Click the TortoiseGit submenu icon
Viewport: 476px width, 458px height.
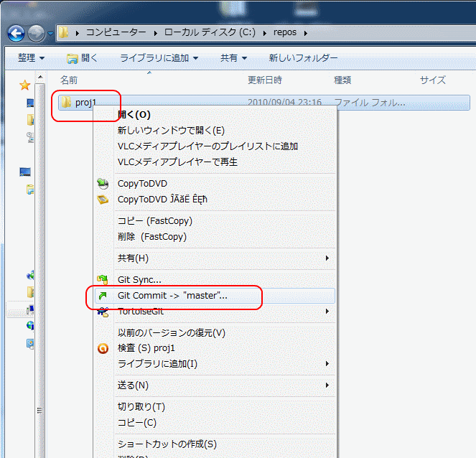point(103,312)
